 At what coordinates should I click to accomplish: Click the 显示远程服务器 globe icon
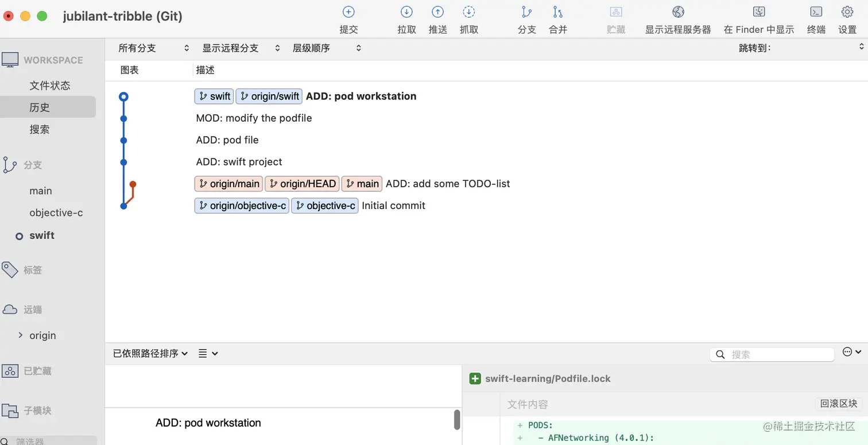pos(678,12)
